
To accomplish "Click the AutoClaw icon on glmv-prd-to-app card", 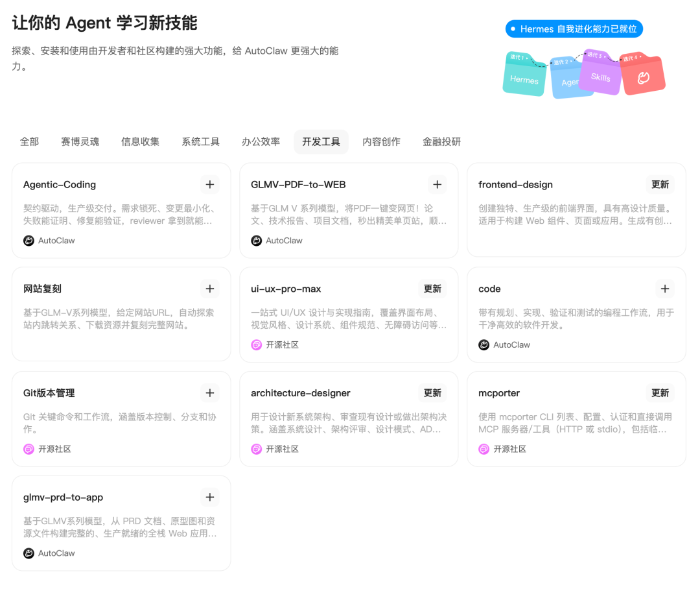I will tap(29, 553).
